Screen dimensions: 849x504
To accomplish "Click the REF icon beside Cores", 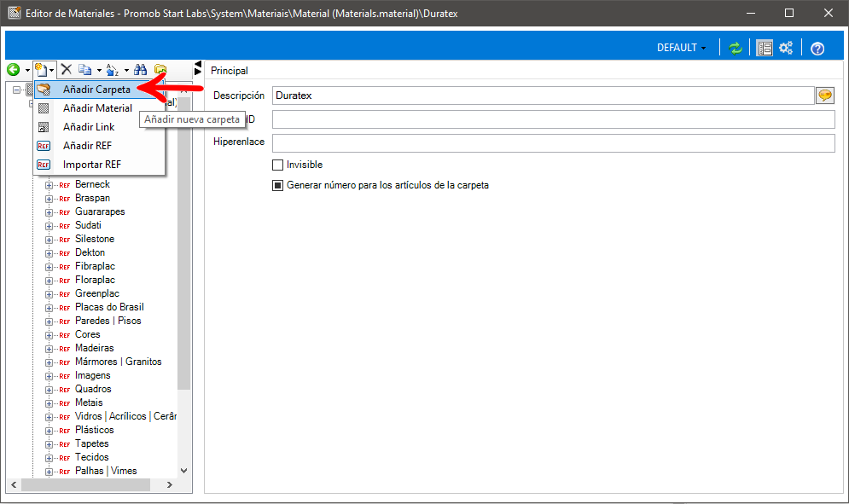I will [65, 335].
